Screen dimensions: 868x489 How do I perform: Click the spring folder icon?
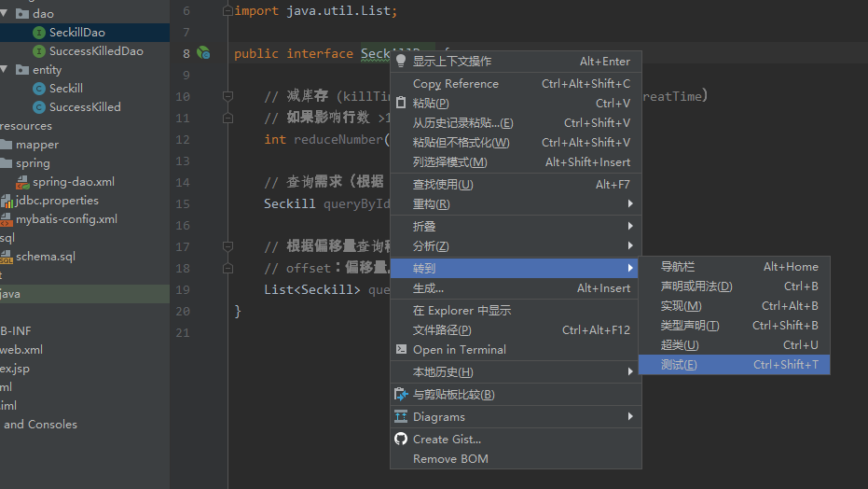point(7,163)
